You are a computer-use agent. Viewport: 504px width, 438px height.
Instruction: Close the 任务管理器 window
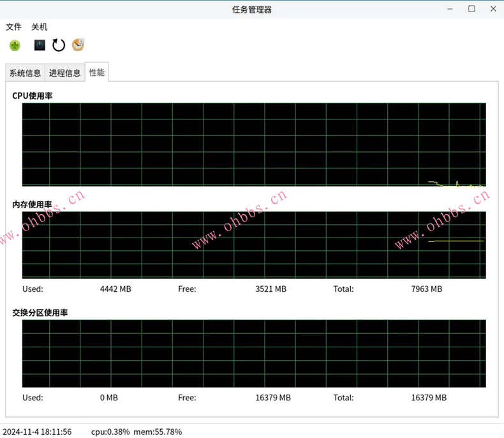click(x=493, y=9)
